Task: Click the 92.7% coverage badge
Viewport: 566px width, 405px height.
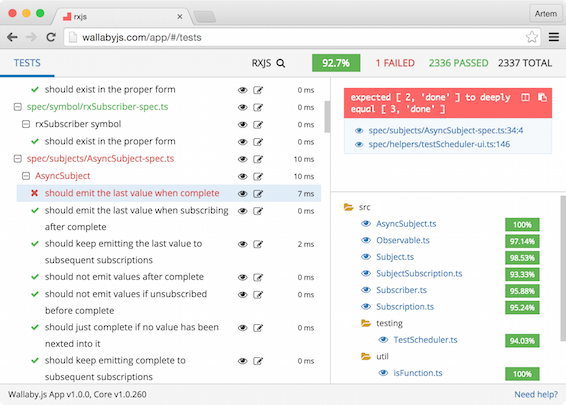Action: [x=336, y=63]
